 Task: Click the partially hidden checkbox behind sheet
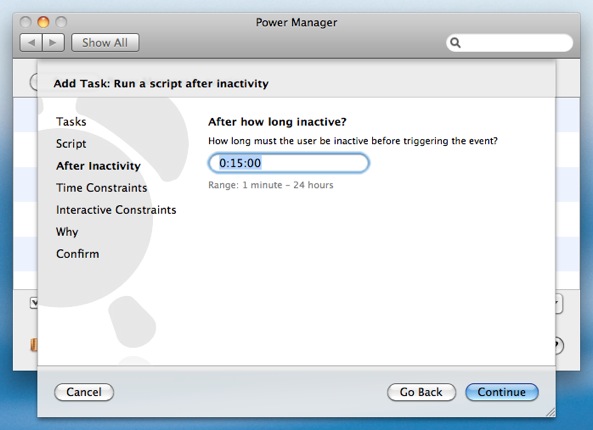coord(34,303)
